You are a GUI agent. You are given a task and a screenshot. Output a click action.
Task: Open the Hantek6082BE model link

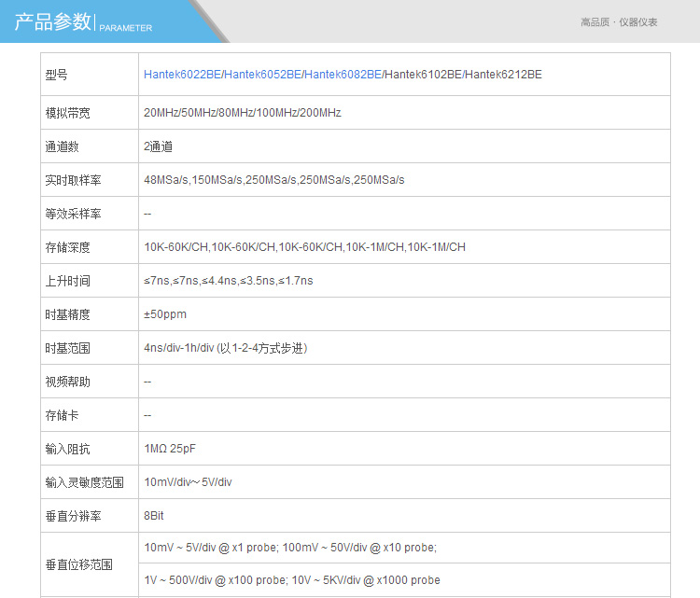[343, 75]
